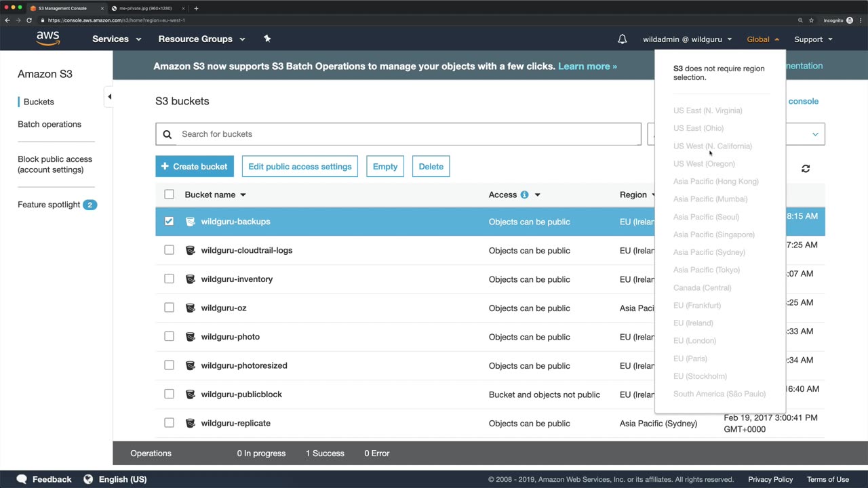Open Block public access account settings
The image size is (868, 488).
[x=55, y=164]
